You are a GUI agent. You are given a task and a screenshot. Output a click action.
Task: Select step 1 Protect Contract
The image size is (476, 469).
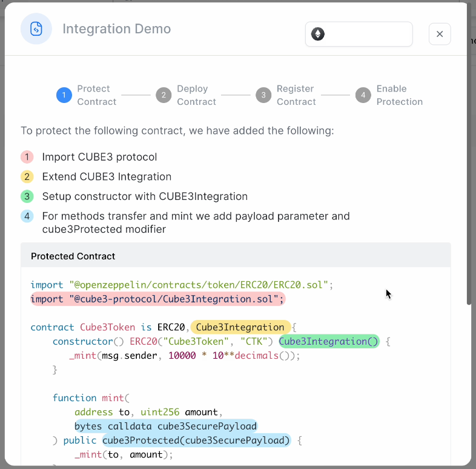point(87,95)
